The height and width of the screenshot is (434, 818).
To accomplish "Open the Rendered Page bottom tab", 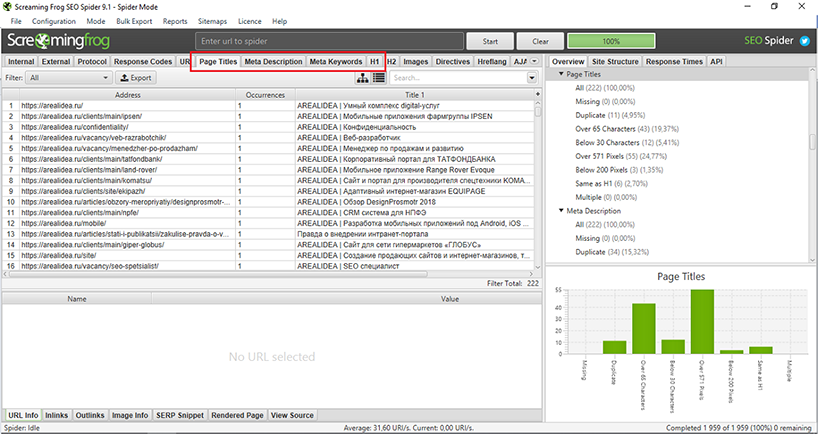I will coord(237,415).
